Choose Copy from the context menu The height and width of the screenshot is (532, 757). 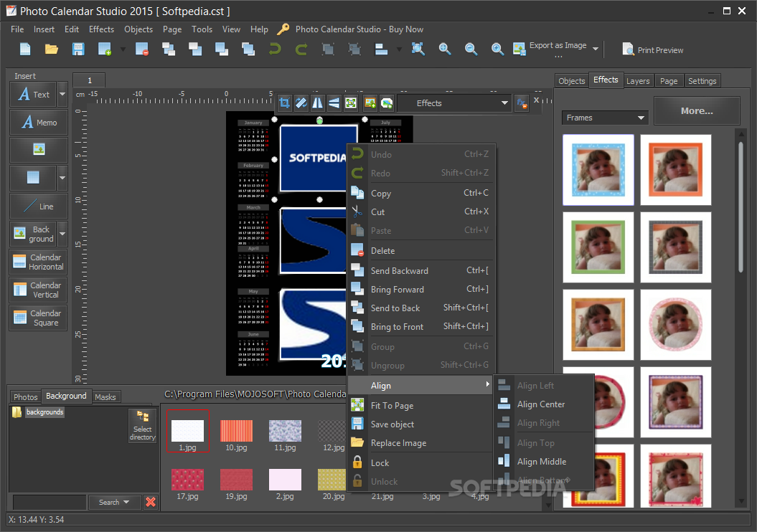click(x=421, y=193)
